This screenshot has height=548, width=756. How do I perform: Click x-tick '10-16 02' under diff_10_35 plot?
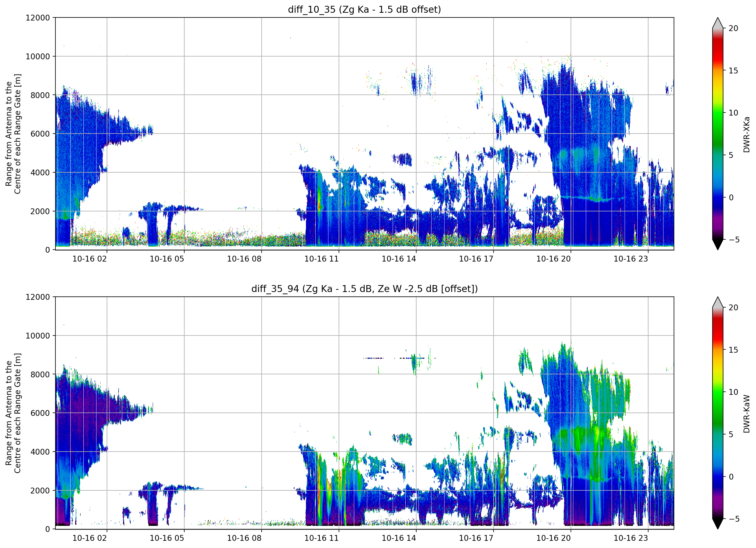(x=90, y=259)
